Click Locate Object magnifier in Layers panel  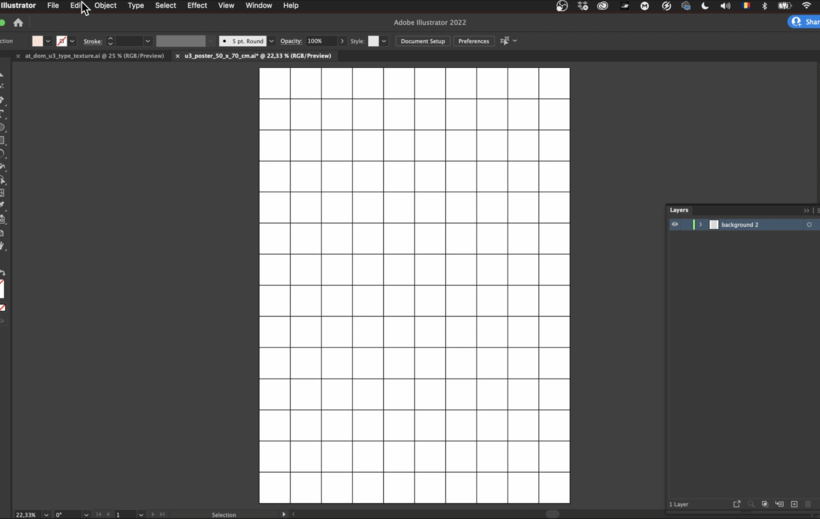click(751, 504)
